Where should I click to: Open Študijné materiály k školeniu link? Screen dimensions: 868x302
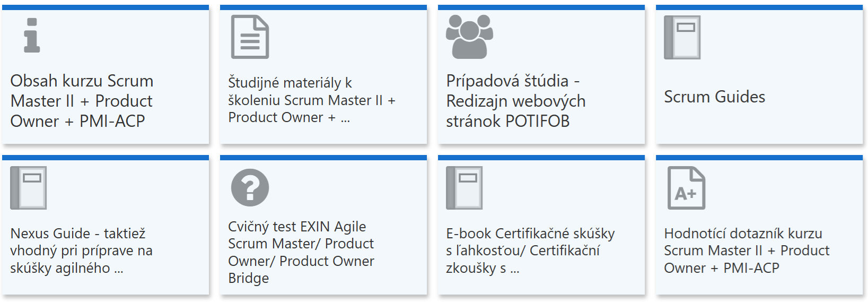311,100
